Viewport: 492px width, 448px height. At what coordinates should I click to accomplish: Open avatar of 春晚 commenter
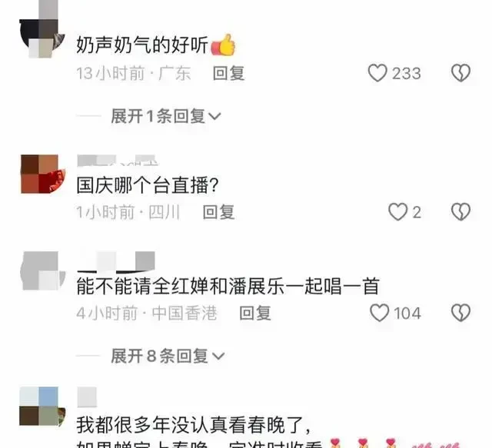click(42, 407)
